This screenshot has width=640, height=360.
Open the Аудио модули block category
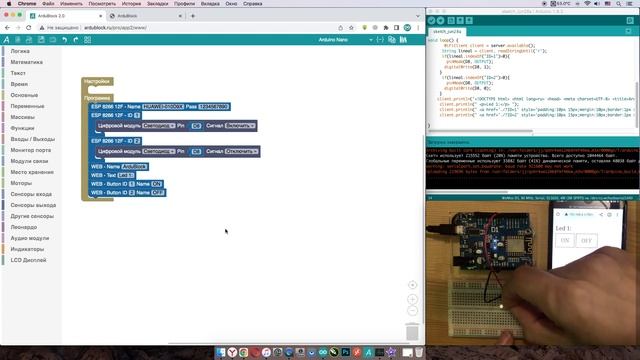pyautogui.click(x=30, y=238)
